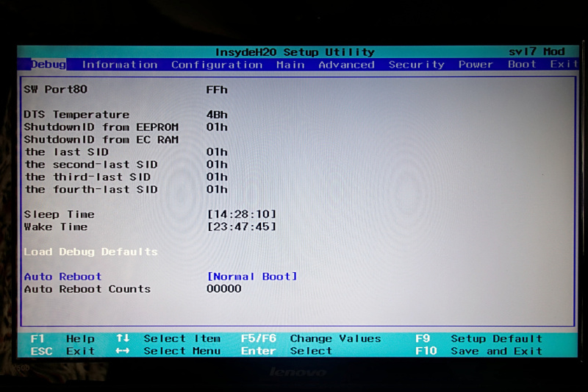Viewport: 588px width, 392px height.
Task: Click the Sleep Time value field
Action: pos(242,214)
